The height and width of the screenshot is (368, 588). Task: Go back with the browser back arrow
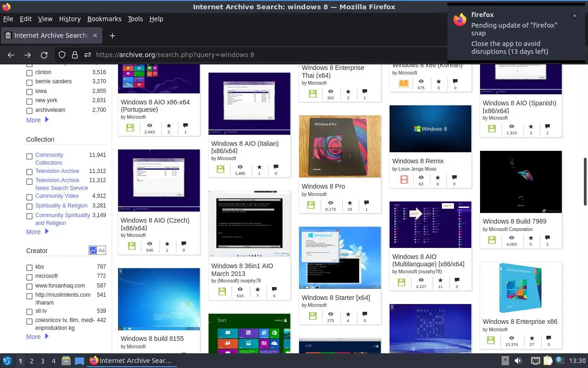[x=11, y=55]
